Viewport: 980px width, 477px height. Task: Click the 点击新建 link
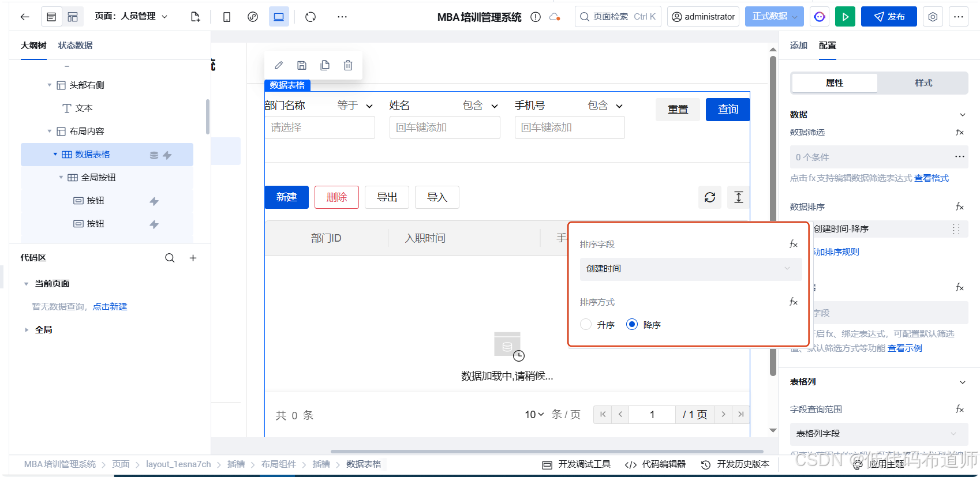[110, 307]
